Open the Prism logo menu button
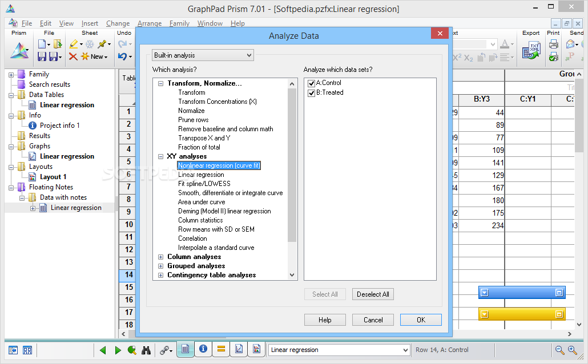 tap(19, 51)
